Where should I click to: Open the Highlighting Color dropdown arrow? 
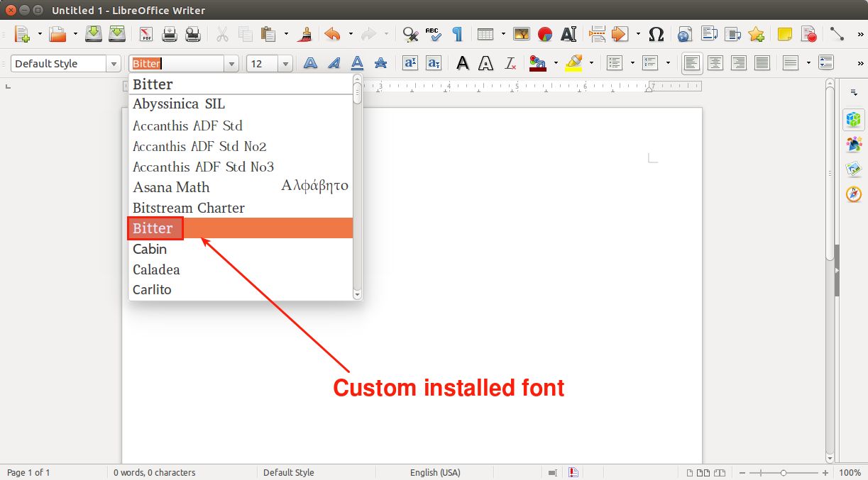(590, 63)
